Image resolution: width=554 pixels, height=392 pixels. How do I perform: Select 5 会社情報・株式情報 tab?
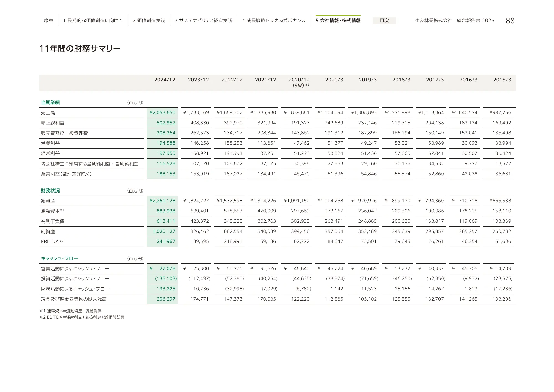[x=338, y=20]
